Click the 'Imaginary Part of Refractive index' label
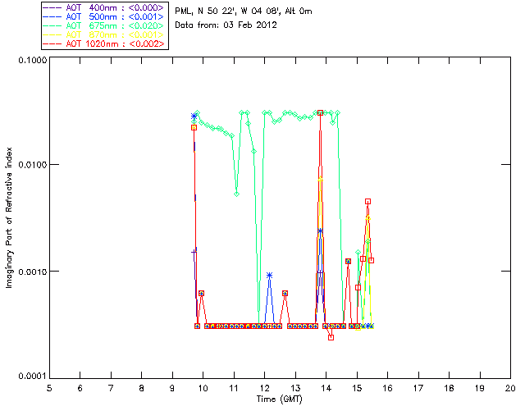This screenshot has width=525, height=420. pyautogui.click(x=9, y=217)
